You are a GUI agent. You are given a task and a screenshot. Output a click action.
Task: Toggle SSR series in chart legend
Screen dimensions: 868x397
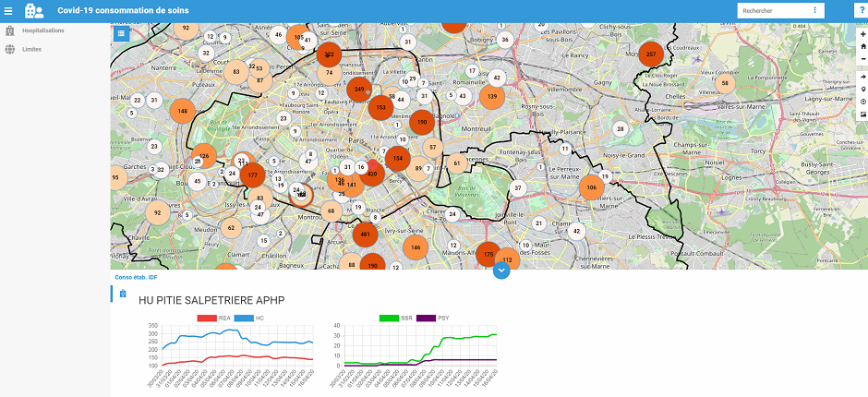(x=389, y=318)
